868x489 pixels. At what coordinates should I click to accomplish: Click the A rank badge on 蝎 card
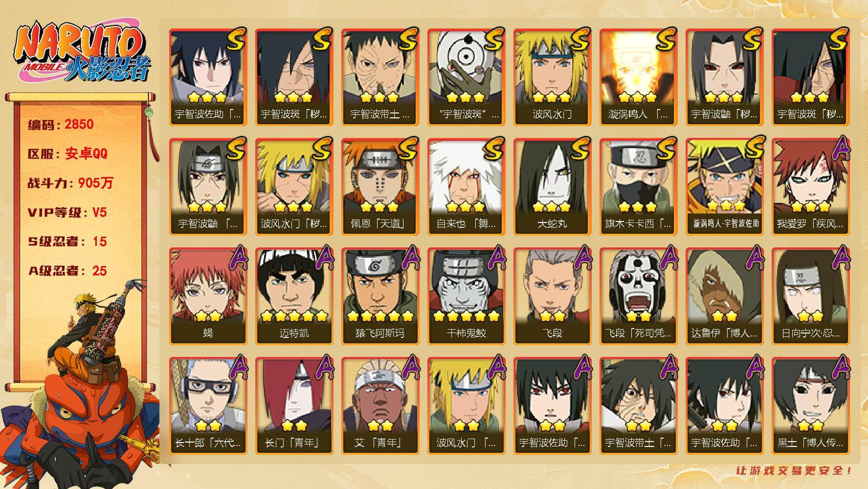click(x=236, y=258)
